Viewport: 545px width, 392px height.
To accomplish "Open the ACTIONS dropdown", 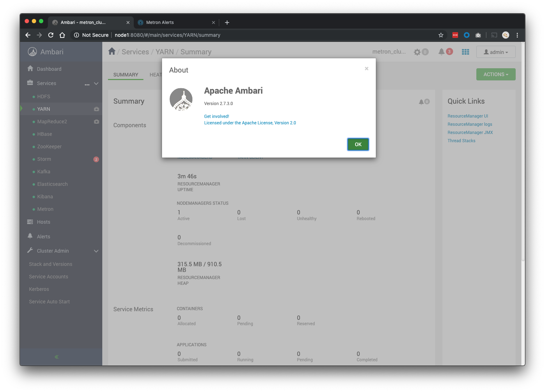I will tap(496, 74).
